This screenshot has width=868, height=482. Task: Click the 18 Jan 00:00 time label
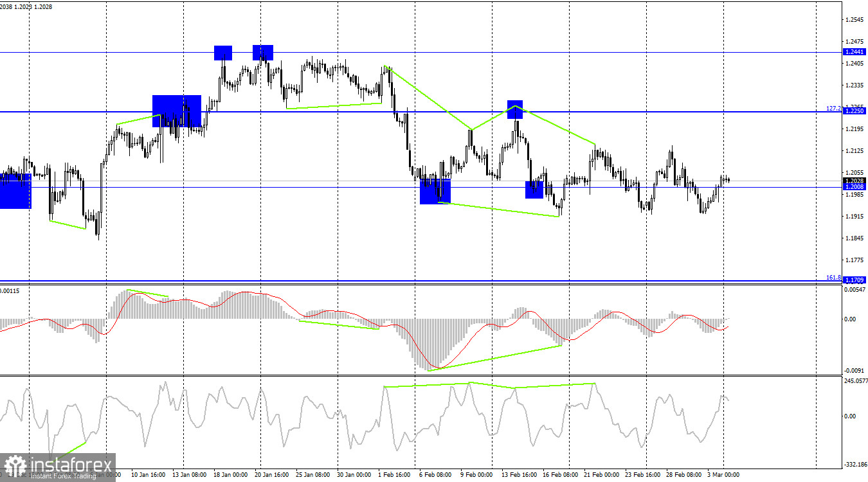click(230, 475)
